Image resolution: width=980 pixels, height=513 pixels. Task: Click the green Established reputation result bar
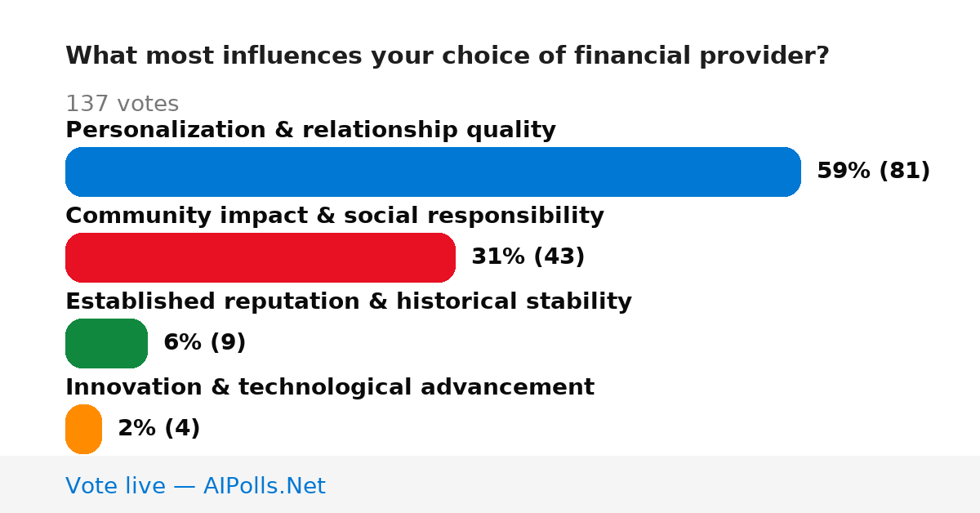pyautogui.click(x=106, y=343)
